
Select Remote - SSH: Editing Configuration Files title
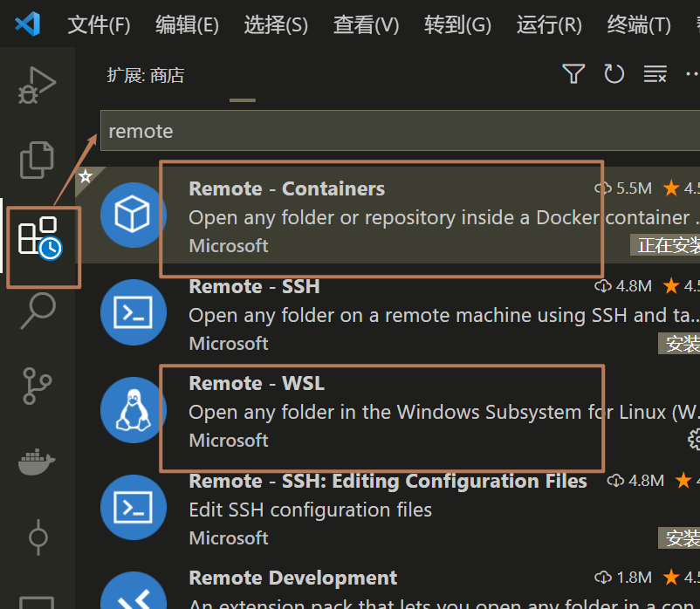pyautogui.click(x=388, y=481)
